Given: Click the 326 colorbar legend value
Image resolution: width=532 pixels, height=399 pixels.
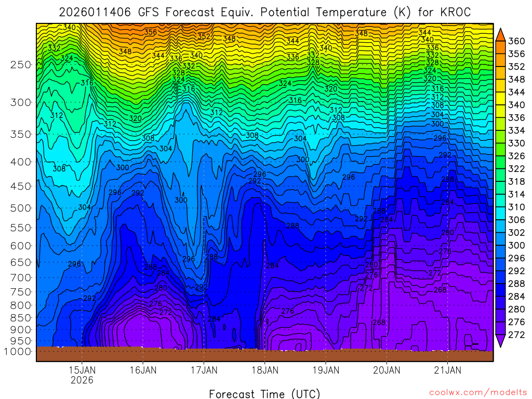Looking at the screenshot, I should 516,156.
